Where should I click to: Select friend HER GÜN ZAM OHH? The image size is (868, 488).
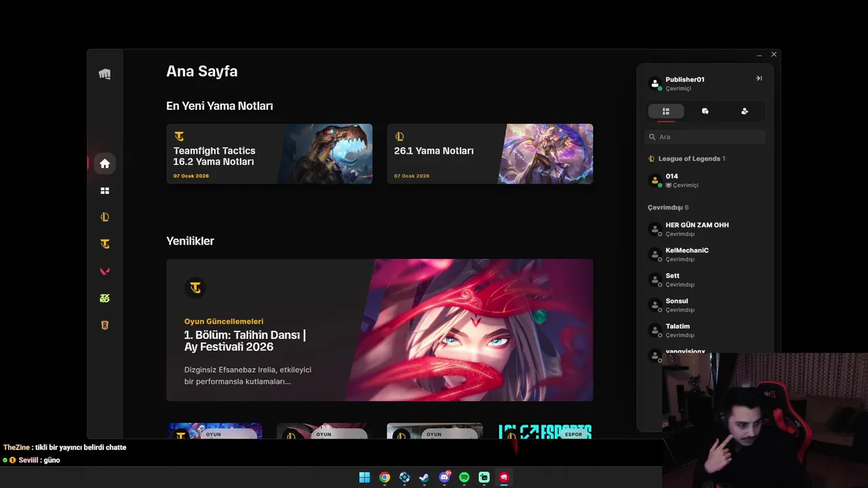(x=705, y=229)
